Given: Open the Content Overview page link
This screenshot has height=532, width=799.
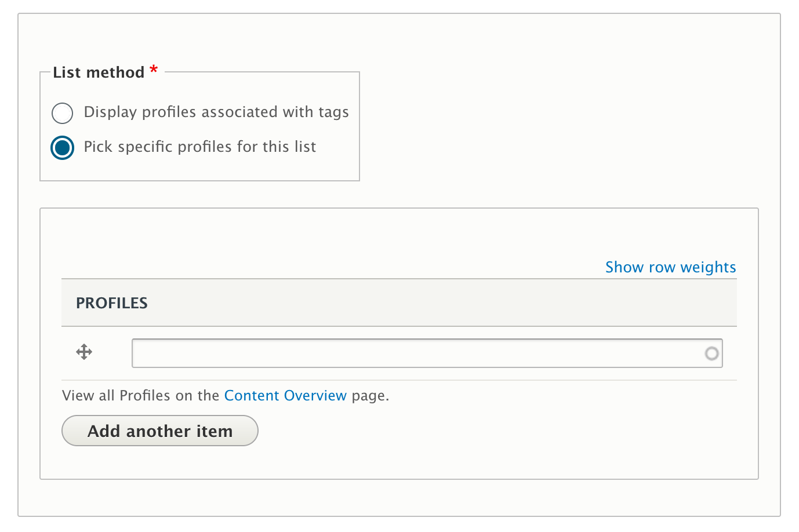Looking at the screenshot, I should coord(285,396).
